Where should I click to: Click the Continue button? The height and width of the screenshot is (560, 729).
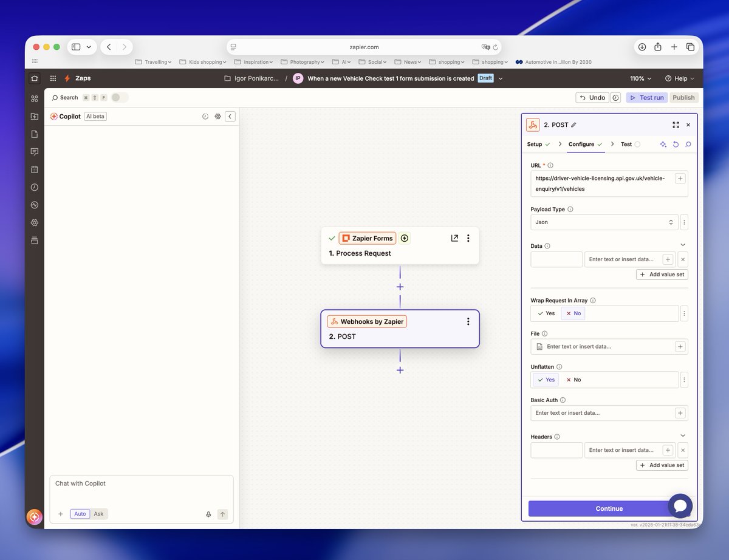coord(609,509)
